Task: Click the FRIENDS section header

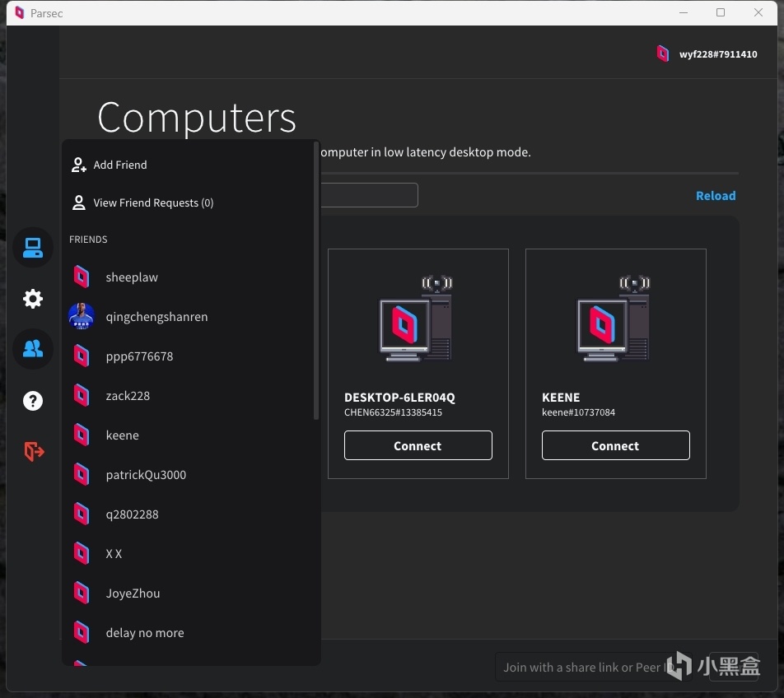Action: click(x=88, y=240)
